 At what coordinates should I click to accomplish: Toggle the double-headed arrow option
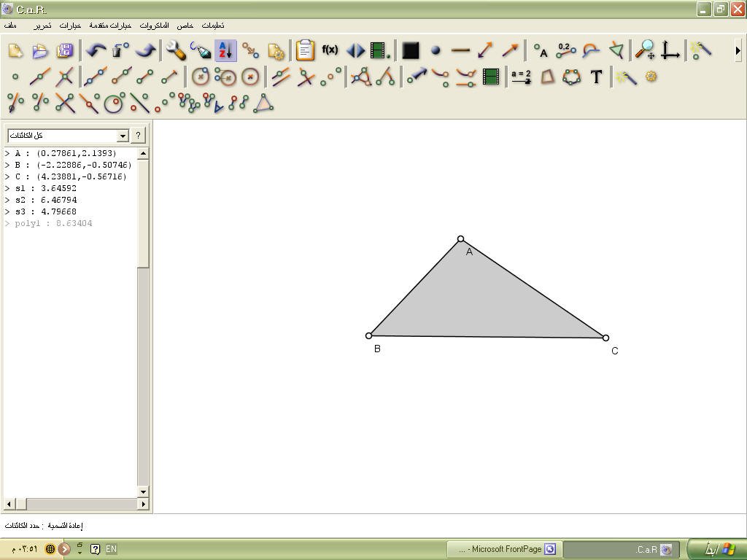click(x=485, y=50)
